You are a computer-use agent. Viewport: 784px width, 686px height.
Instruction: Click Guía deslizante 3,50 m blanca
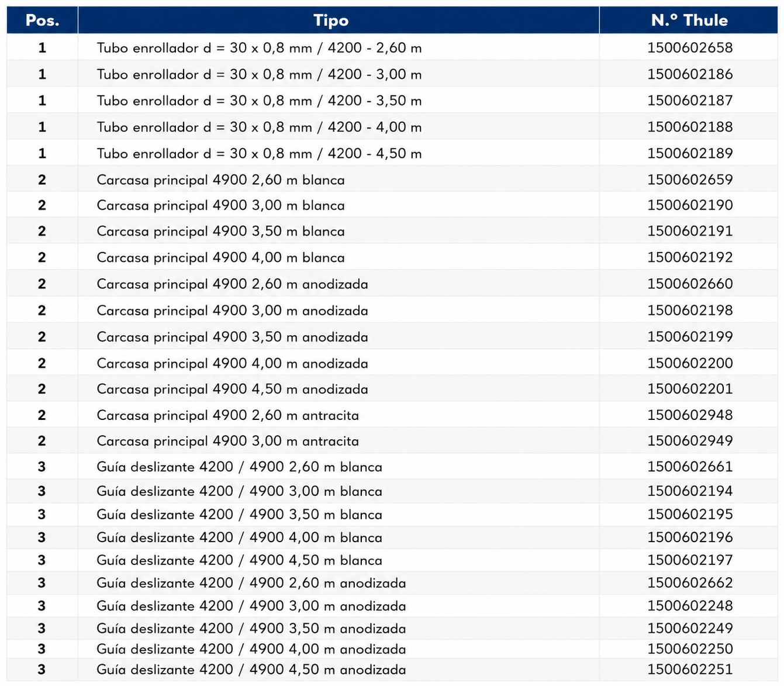pos(240,515)
